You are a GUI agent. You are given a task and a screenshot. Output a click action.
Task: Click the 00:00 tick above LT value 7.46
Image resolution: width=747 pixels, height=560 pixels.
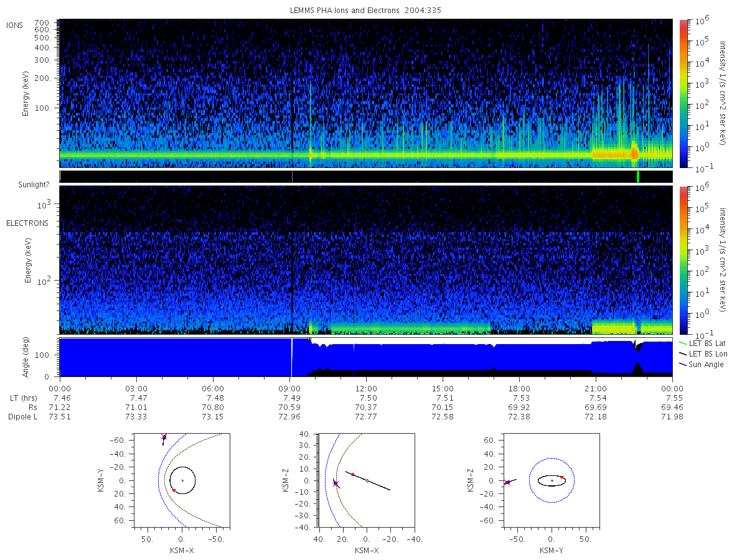60,388
